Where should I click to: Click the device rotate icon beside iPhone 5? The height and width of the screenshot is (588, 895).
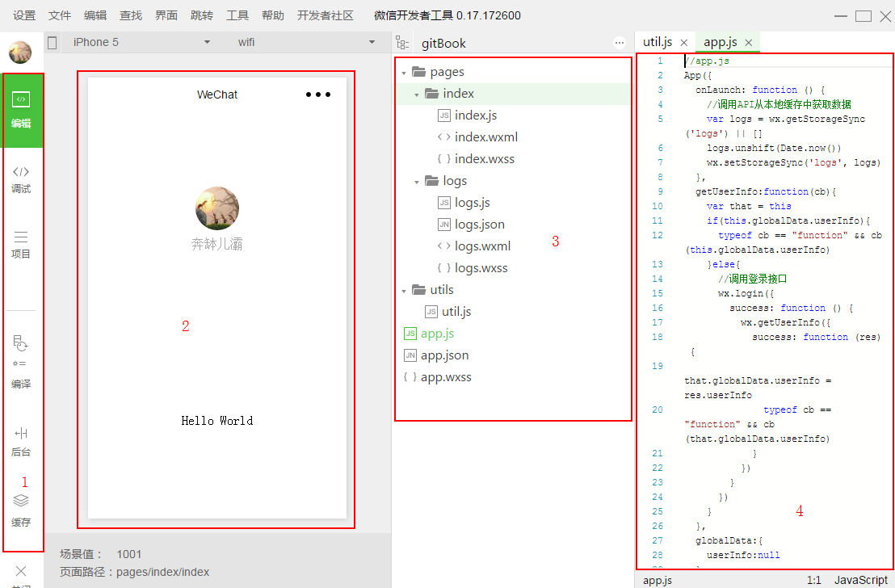tap(53, 43)
